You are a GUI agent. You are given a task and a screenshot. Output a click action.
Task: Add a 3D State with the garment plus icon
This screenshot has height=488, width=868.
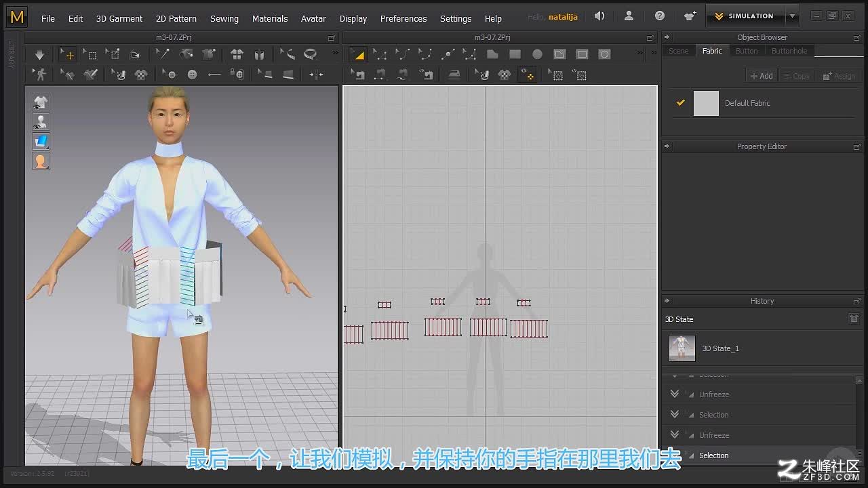coord(854,319)
